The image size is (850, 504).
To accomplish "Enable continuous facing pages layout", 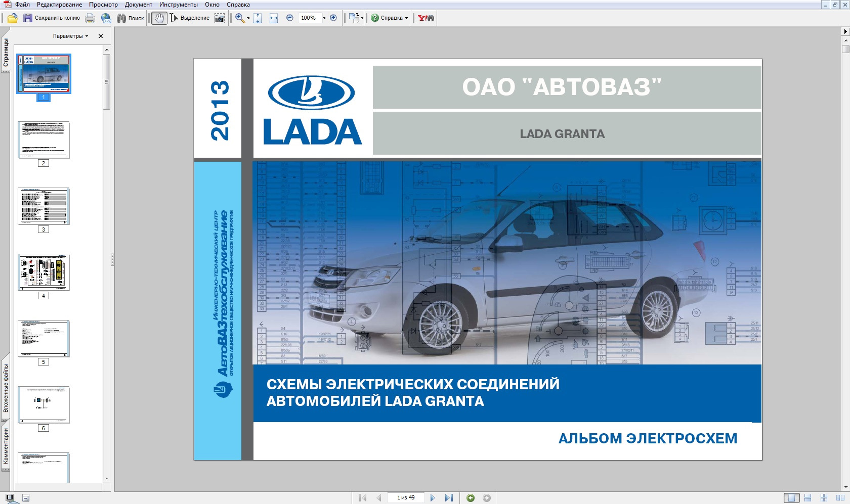I will [824, 498].
